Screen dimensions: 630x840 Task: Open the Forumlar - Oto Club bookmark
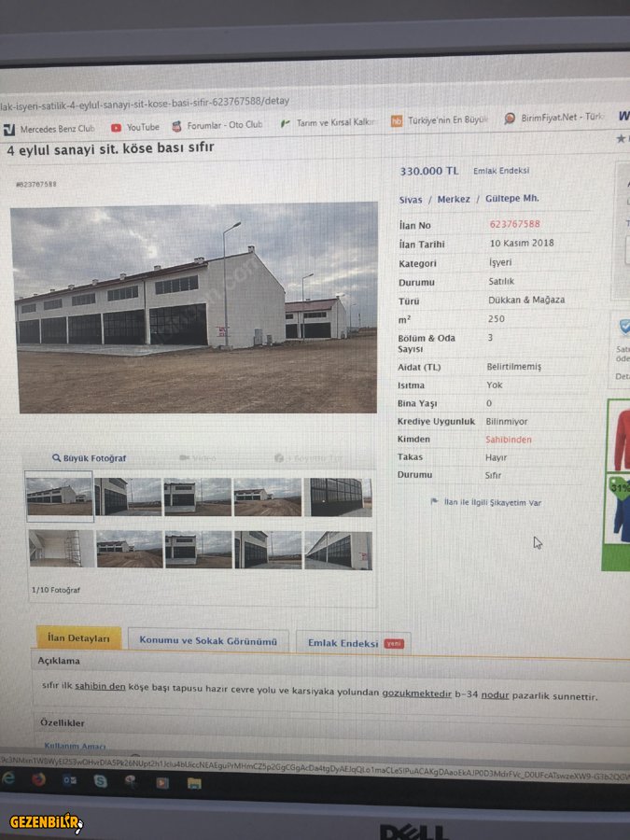(x=217, y=125)
